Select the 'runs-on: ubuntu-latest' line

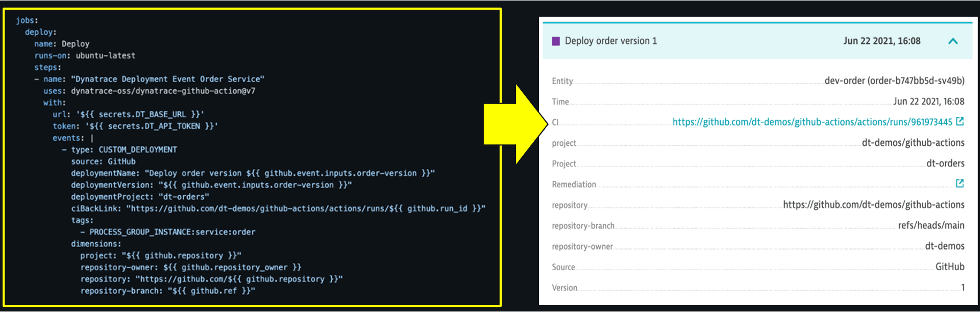(x=85, y=56)
